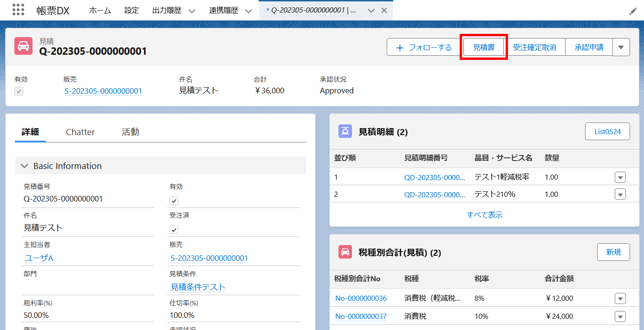Click the 見積書 button
This screenshot has width=644, height=330.
click(x=484, y=46)
